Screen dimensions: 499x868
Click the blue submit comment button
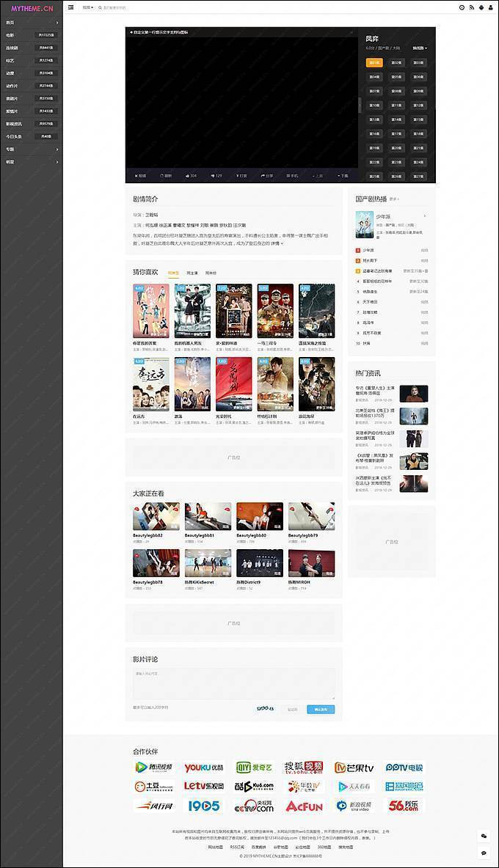point(321,709)
